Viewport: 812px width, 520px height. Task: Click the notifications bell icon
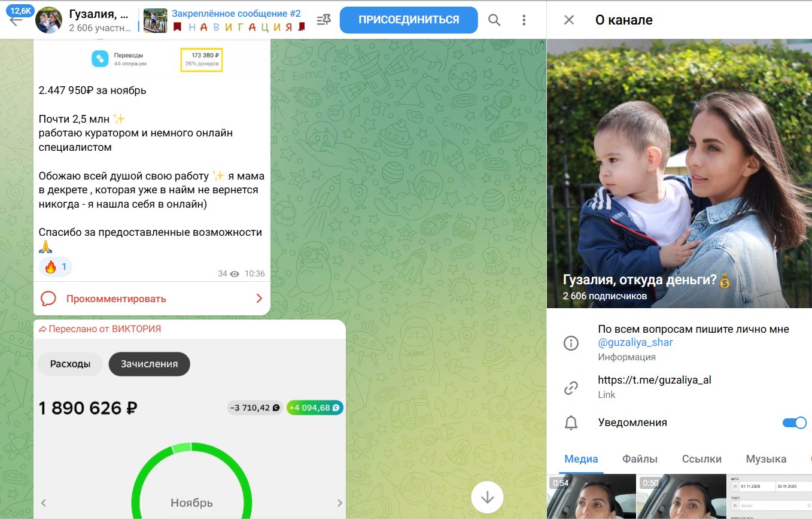click(x=571, y=423)
